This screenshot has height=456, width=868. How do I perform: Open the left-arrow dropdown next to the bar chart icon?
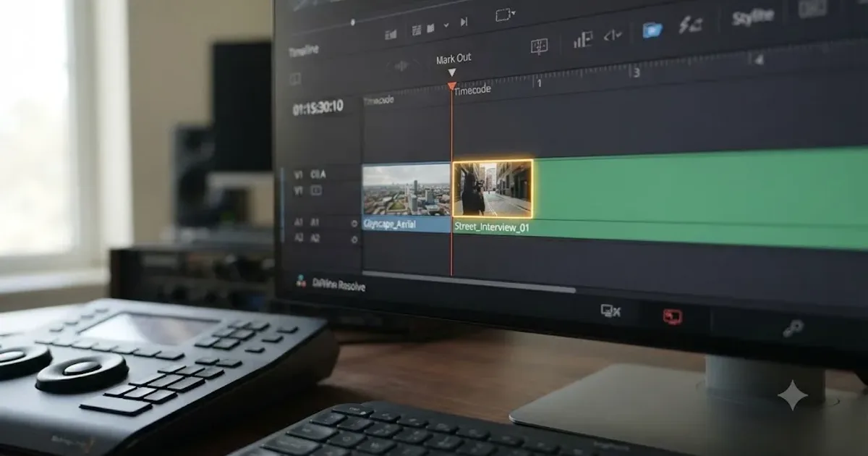[613, 35]
